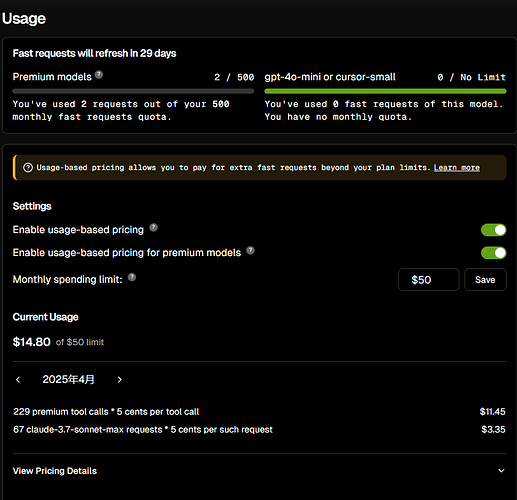Click the Usage page heading

[24, 19]
